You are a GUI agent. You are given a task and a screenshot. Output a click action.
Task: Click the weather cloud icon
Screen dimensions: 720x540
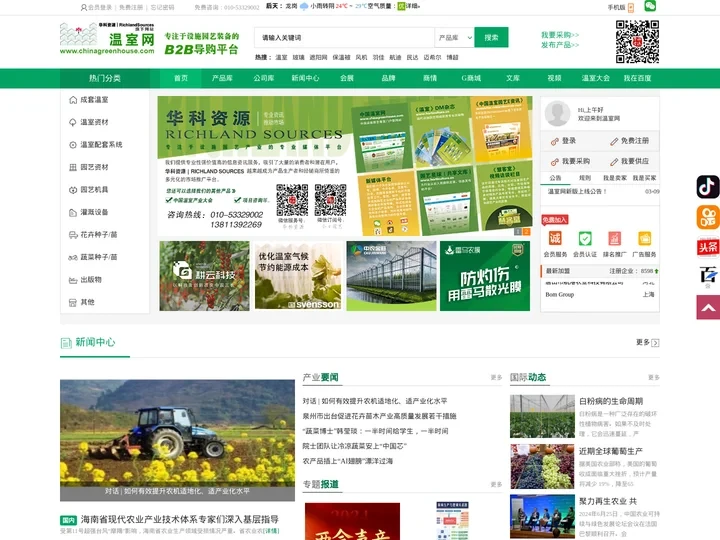tap(304, 6)
